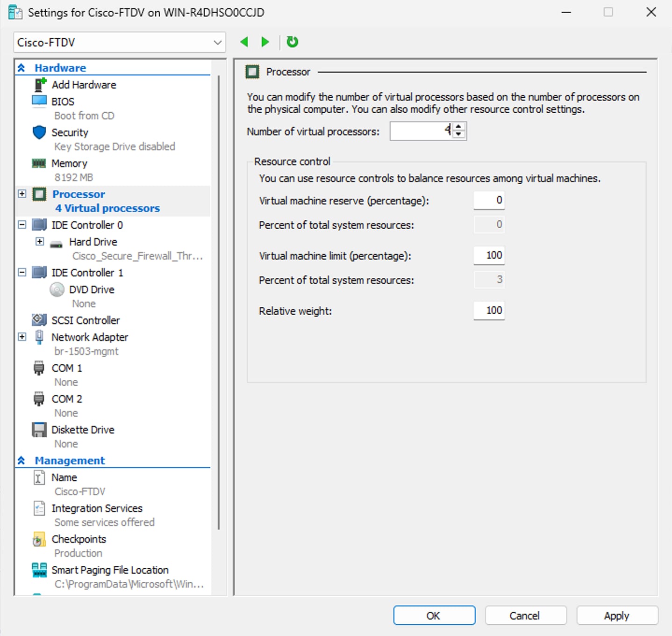Expand the Hard Drive node
Screen dimensions: 672x636
tap(40, 241)
